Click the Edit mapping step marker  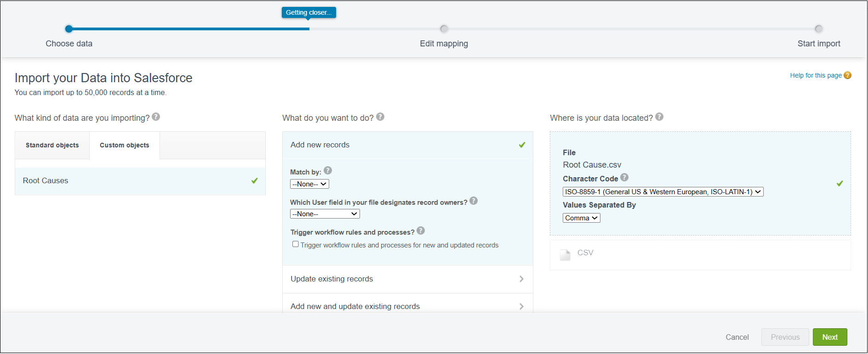444,29
